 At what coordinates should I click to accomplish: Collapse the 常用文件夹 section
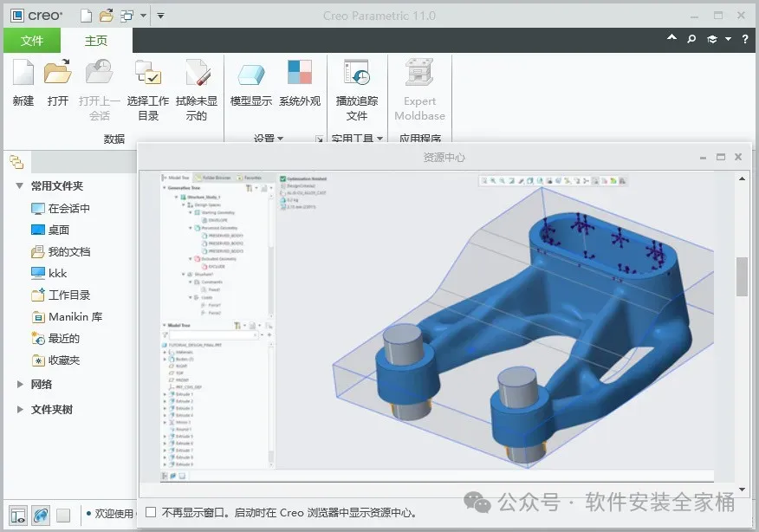19,185
